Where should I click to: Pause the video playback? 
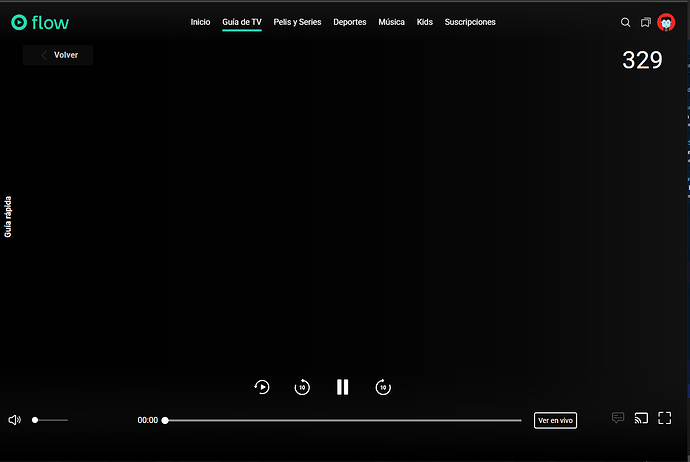tap(342, 387)
